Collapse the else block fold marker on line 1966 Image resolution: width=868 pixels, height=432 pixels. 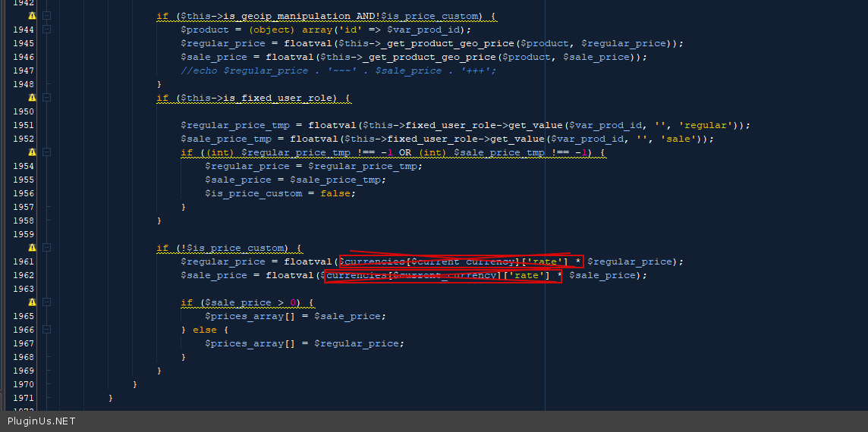point(46,330)
